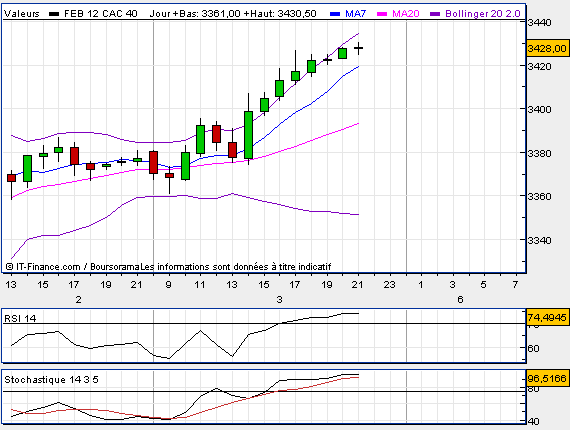Click the 23 hour label on time axis
The width and height of the screenshot is (570, 430).
[389, 285]
